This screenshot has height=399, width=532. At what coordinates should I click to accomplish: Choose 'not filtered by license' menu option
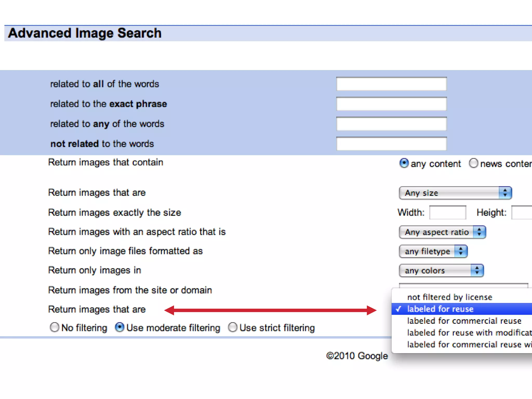(x=449, y=297)
